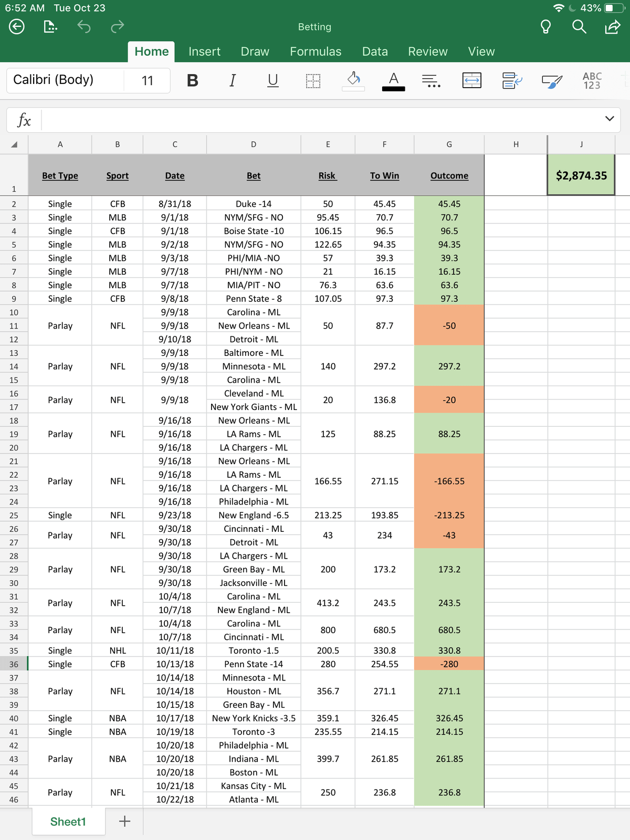The height and width of the screenshot is (840, 630).
Task: Click merge and center icon
Action: click(471, 80)
